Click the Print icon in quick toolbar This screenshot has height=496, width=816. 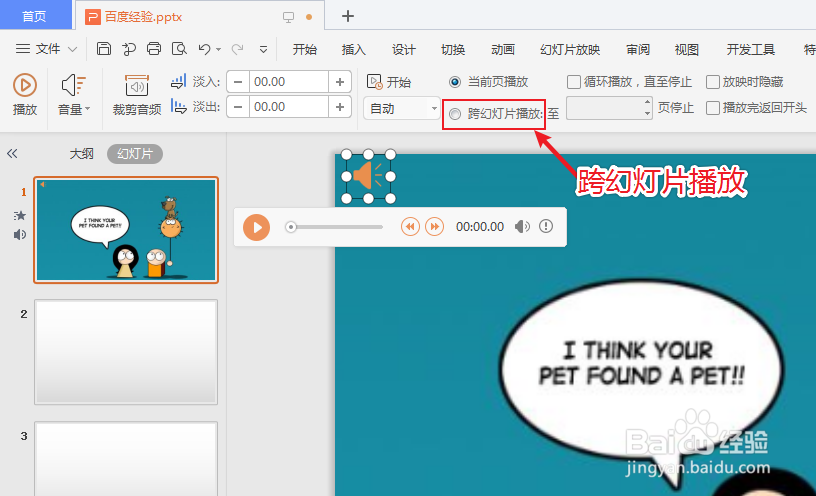pos(154,49)
